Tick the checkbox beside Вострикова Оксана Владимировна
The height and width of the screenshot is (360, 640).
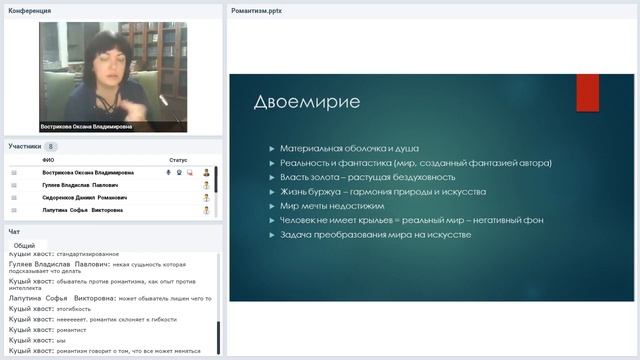(x=14, y=173)
